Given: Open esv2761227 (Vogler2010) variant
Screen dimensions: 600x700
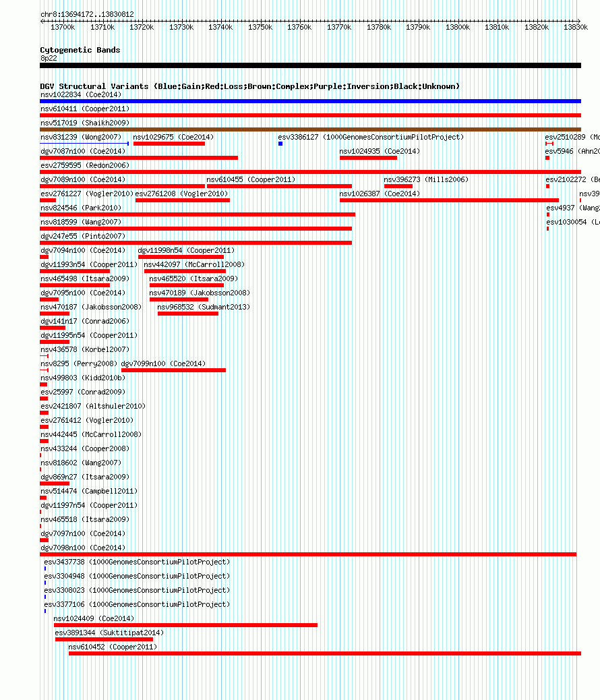Looking at the screenshot, I should (87, 194).
